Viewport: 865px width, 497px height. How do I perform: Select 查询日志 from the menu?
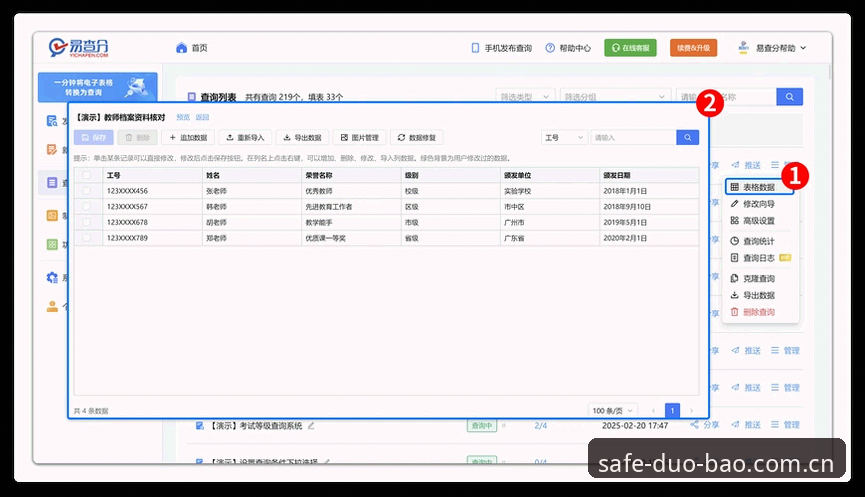tap(759, 258)
